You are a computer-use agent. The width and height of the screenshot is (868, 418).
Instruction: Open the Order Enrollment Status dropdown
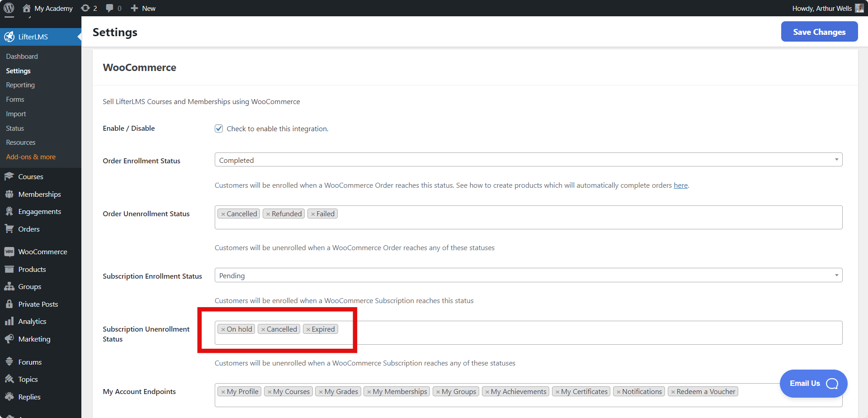pyautogui.click(x=528, y=160)
